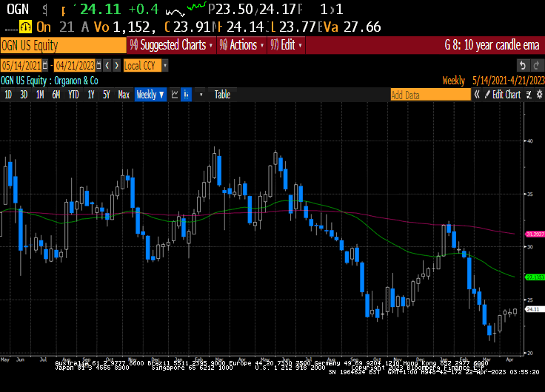This screenshot has width=545, height=392.
Task: Click the last price 24.11 in header
Action: coord(101,9)
